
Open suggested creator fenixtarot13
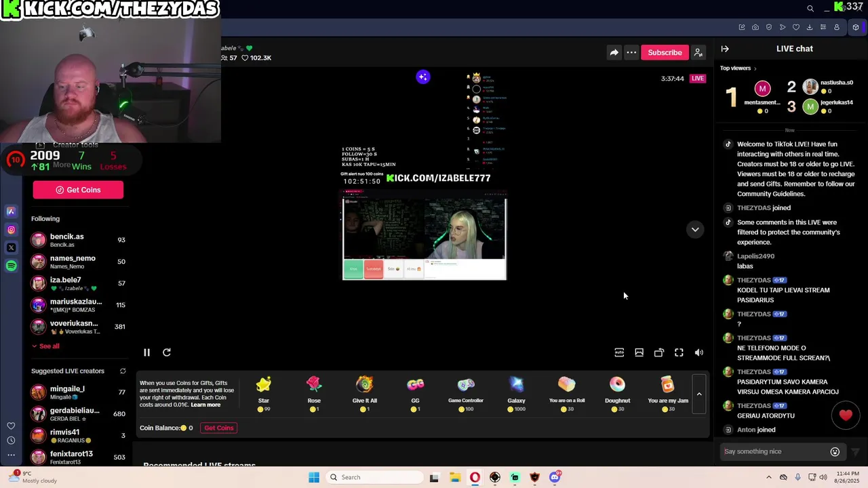click(78, 457)
